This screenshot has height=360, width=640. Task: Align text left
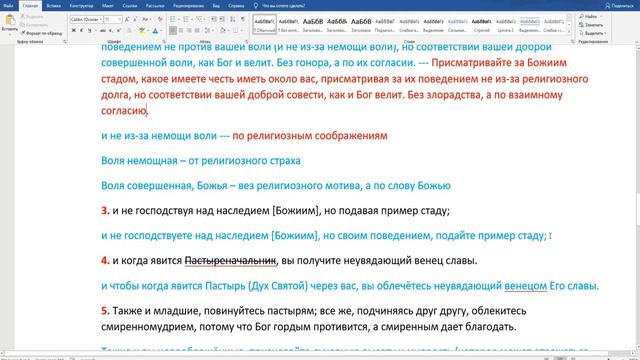coord(173,31)
